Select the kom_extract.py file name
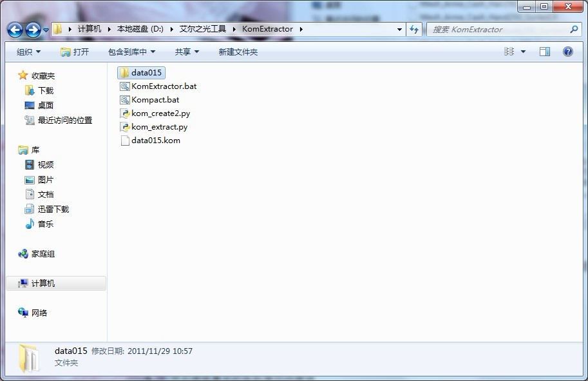 coord(159,127)
